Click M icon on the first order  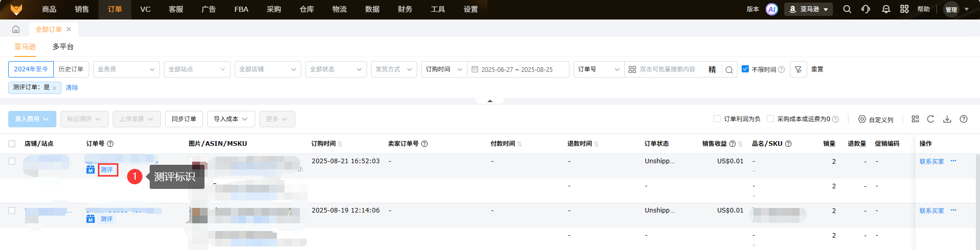point(91,170)
